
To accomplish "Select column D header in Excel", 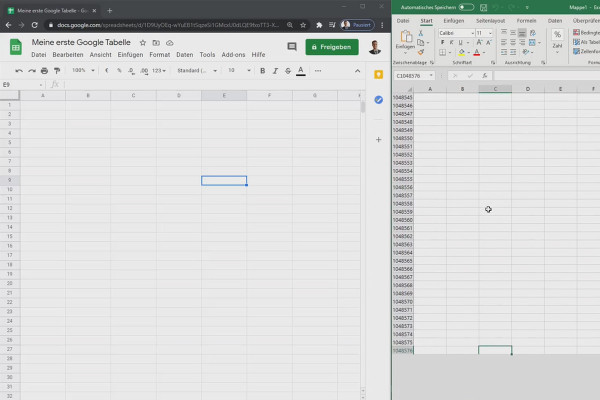I will 528,89.
